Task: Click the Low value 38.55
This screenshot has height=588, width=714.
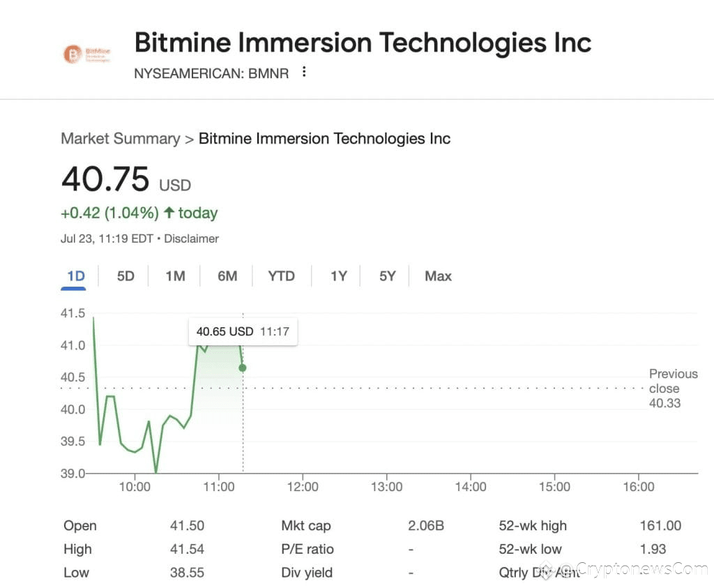Action: 187,573
